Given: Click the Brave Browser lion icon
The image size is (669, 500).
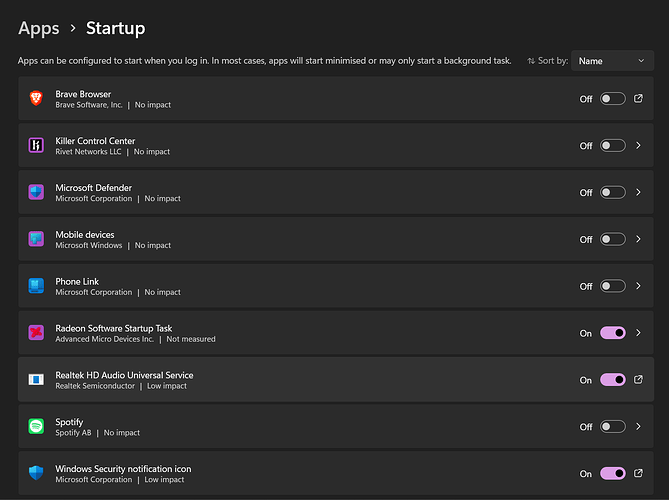Looking at the screenshot, I should (36, 99).
